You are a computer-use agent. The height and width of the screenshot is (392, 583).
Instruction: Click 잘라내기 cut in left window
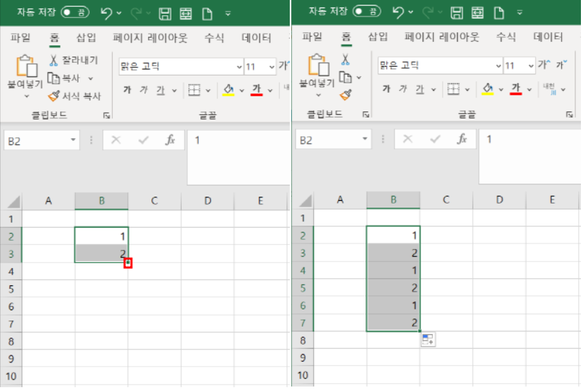74,61
